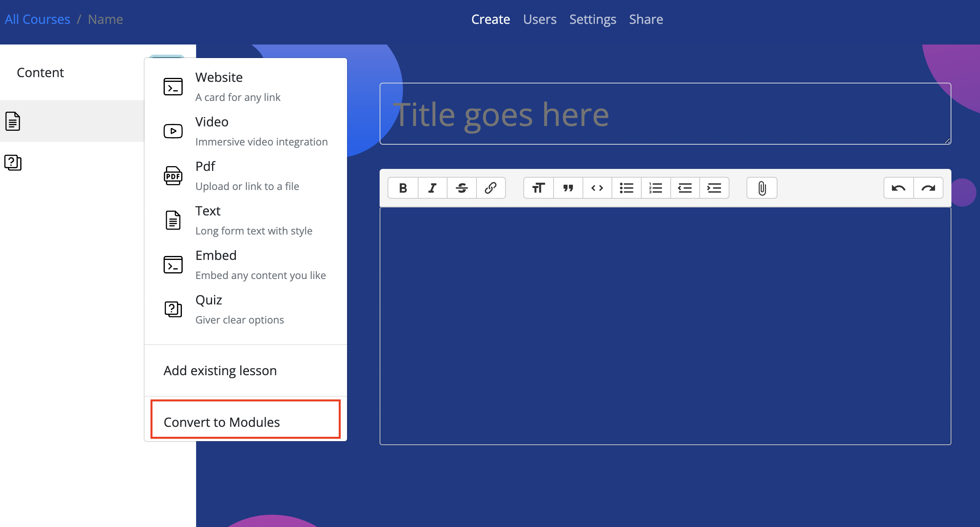Toggle bold formatting in editor toolbar
The height and width of the screenshot is (527, 980).
pos(403,188)
